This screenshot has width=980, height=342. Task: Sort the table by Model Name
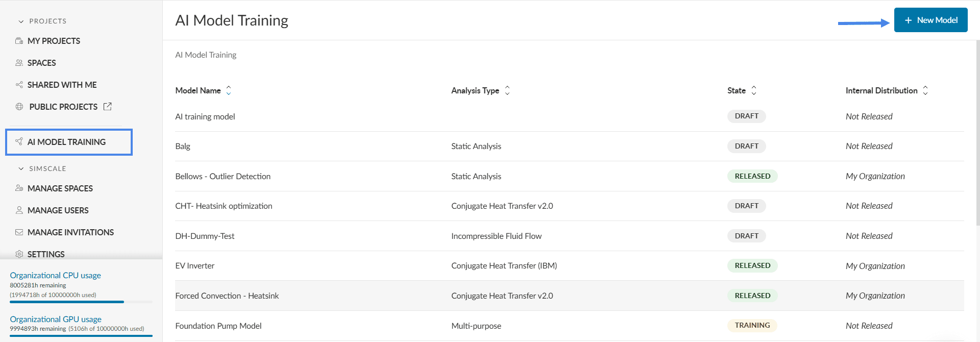(229, 90)
